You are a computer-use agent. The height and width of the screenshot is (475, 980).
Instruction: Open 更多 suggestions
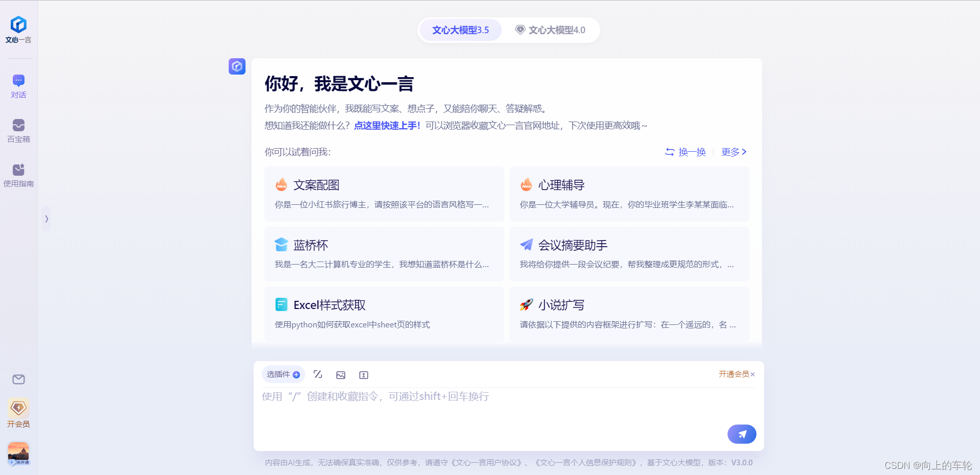point(734,152)
